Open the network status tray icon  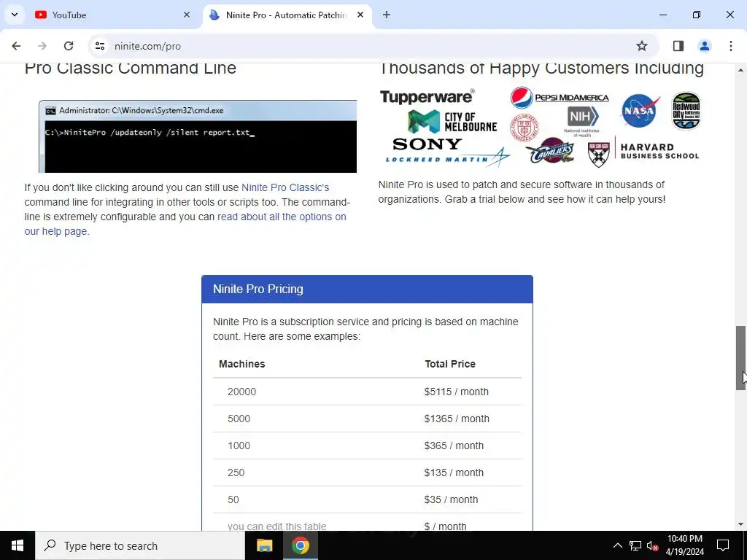coord(635,545)
